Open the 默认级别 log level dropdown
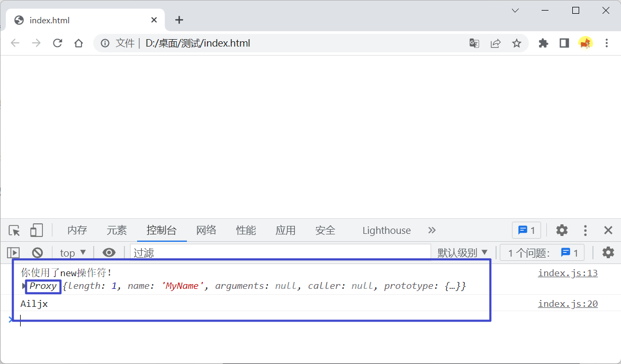621x364 pixels. coord(462,252)
